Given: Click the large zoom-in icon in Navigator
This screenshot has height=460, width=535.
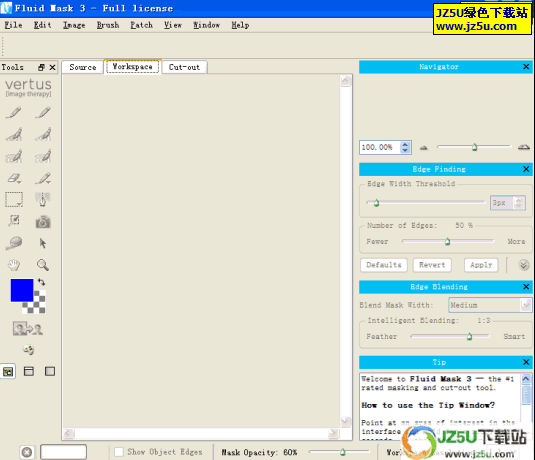Looking at the screenshot, I should pos(523,147).
